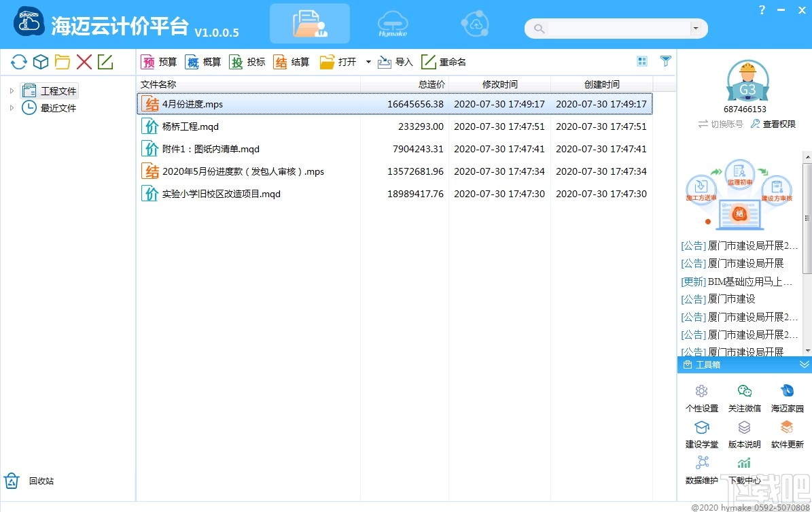812x512 pixels.
Task: Click the total price 18989417.76 cell
Action: pos(415,194)
